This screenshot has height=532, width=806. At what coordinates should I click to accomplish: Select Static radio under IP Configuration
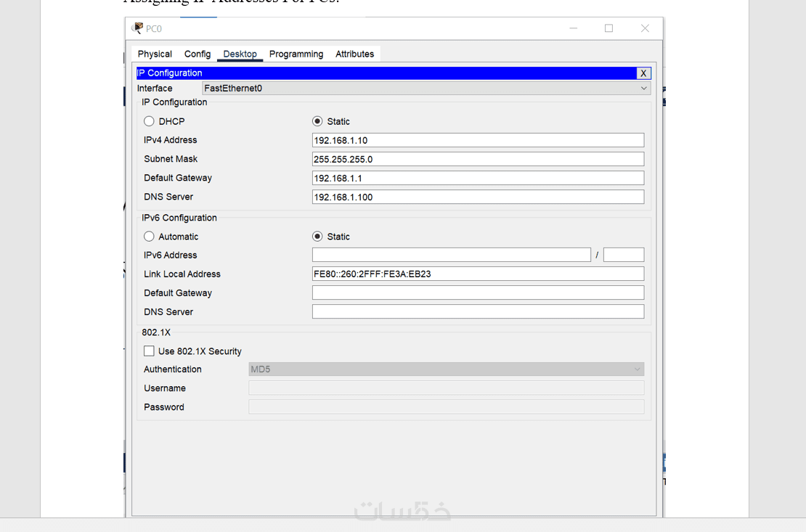coord(317,121)
